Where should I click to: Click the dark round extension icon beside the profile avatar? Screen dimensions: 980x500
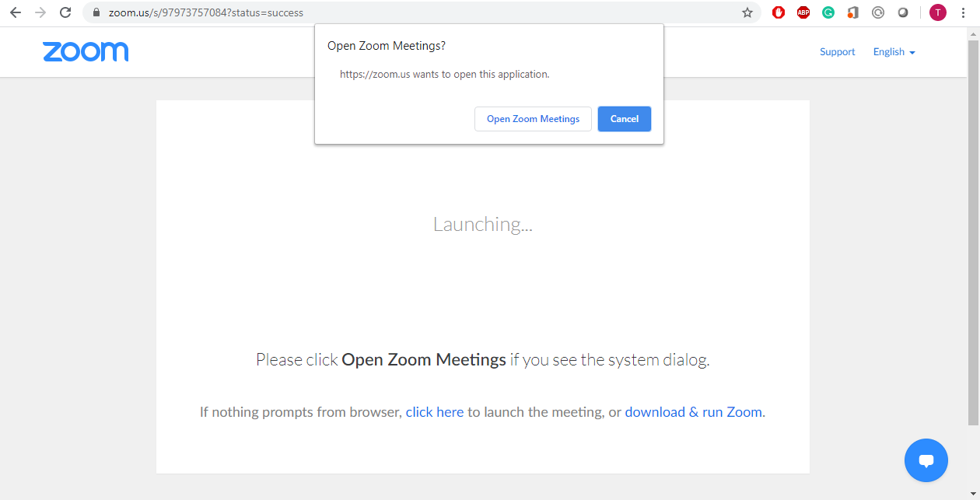pyautogui.click(x=903, y=12)
